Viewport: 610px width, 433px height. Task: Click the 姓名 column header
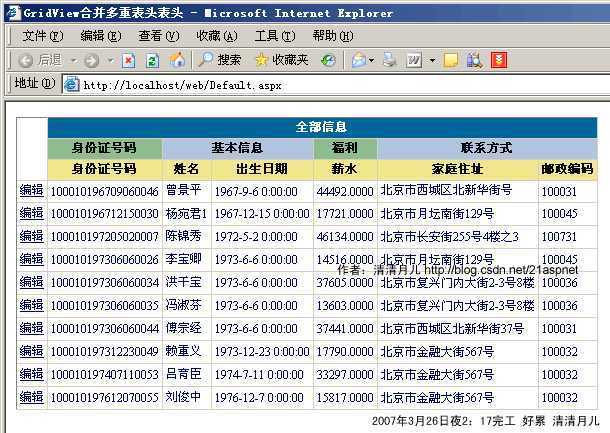[x=187, y=169]
